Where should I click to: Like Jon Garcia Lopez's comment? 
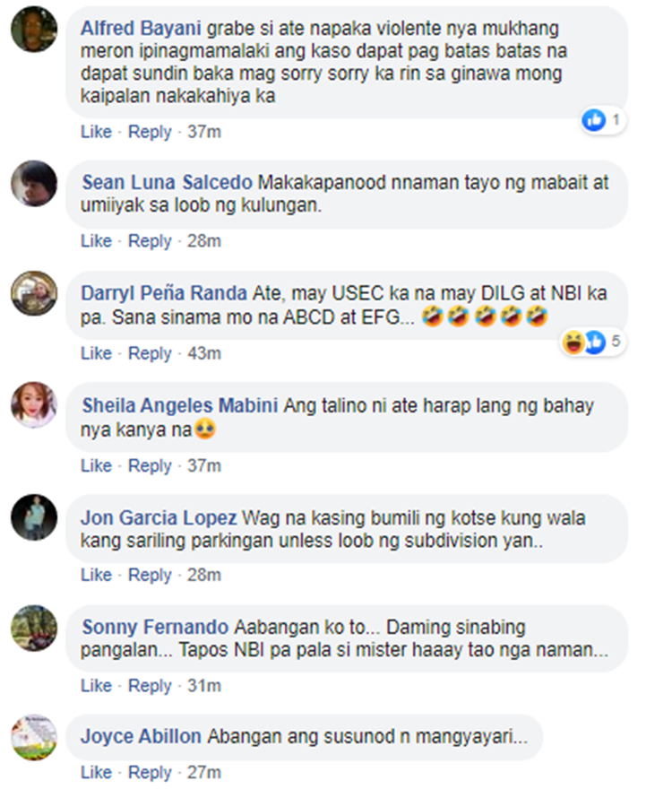coord(96,575)
